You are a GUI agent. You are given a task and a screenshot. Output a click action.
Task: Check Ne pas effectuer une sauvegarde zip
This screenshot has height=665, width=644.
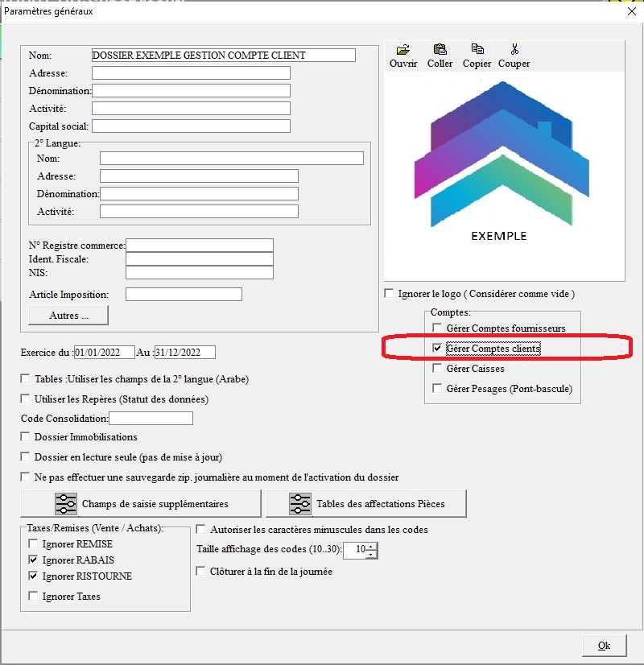[26, 477]
